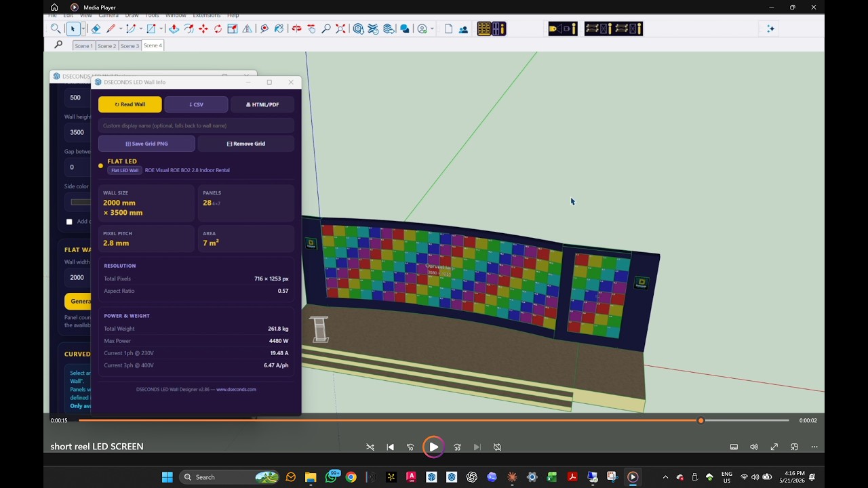Screen dimensions: 868x488
Task: Open the account profile dropdown arrow
Action: (432, 28)
